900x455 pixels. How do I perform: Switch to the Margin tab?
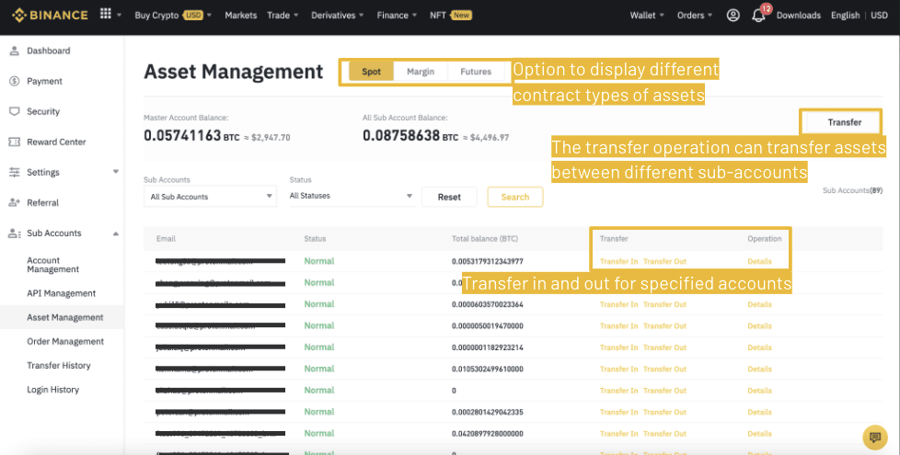click(x=420, y=72)
